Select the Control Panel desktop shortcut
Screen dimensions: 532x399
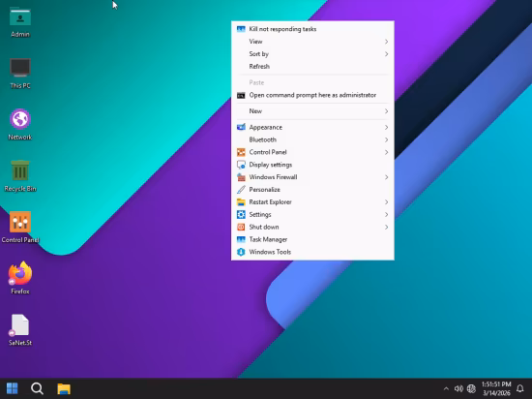[20, 228]
